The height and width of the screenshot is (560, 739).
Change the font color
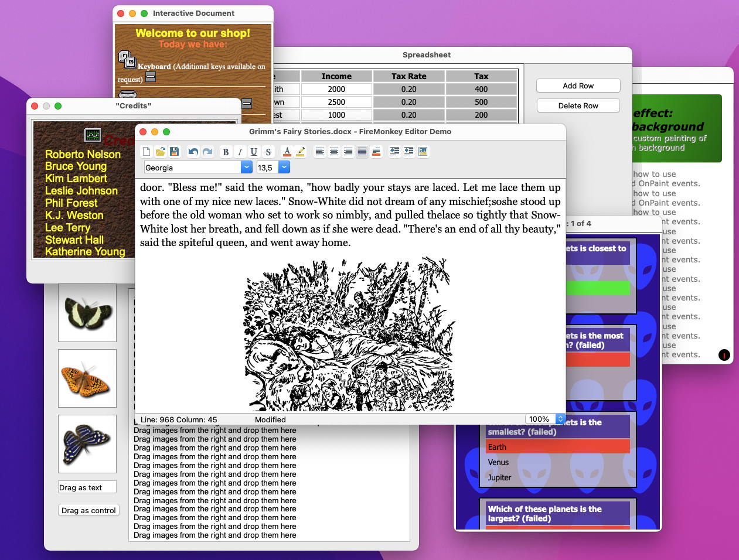287,152
